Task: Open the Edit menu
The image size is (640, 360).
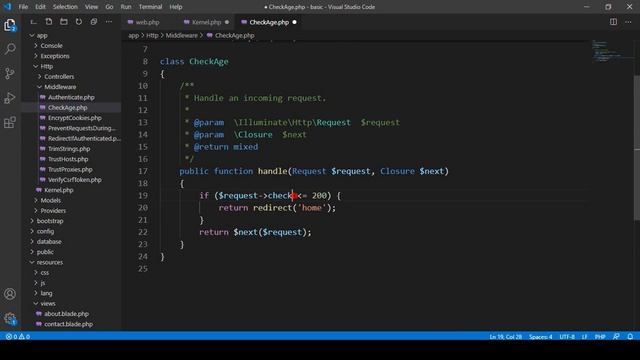Action: point(40,7)
